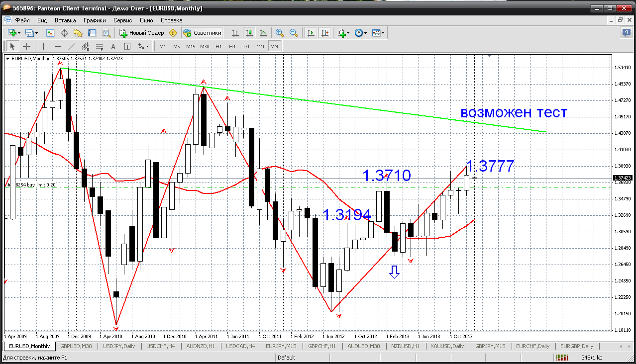The width and height of the screenshot is (636, 364).
Task: Select the text label tool
Action: coord(127,46)
